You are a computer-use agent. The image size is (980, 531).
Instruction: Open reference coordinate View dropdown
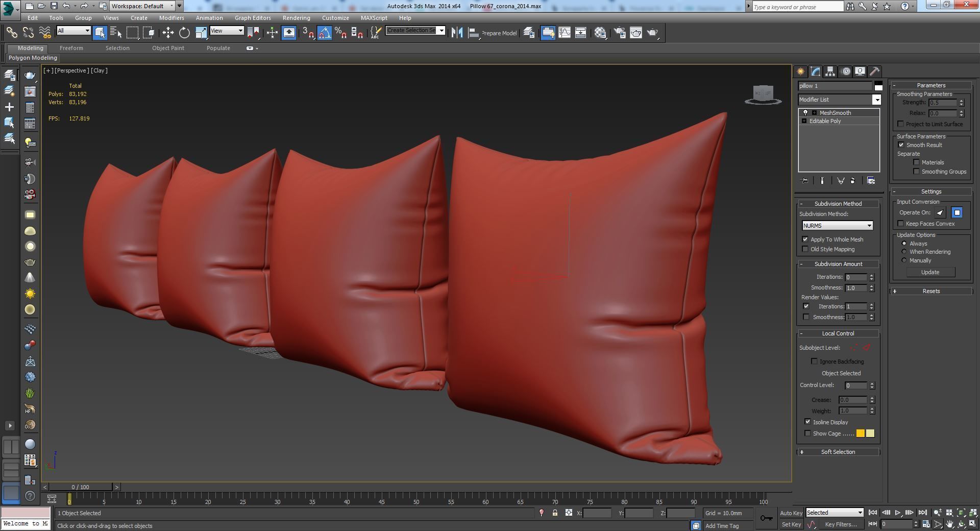click(x=227, y=31)
